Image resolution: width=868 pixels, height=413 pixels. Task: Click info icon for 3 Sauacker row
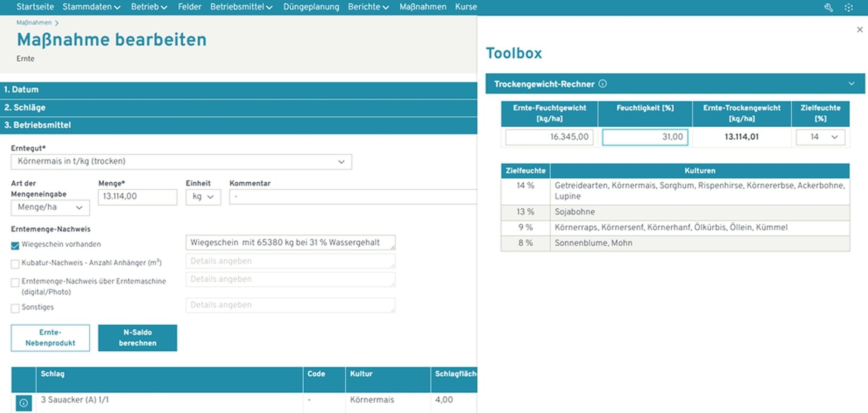click(24, 402)
